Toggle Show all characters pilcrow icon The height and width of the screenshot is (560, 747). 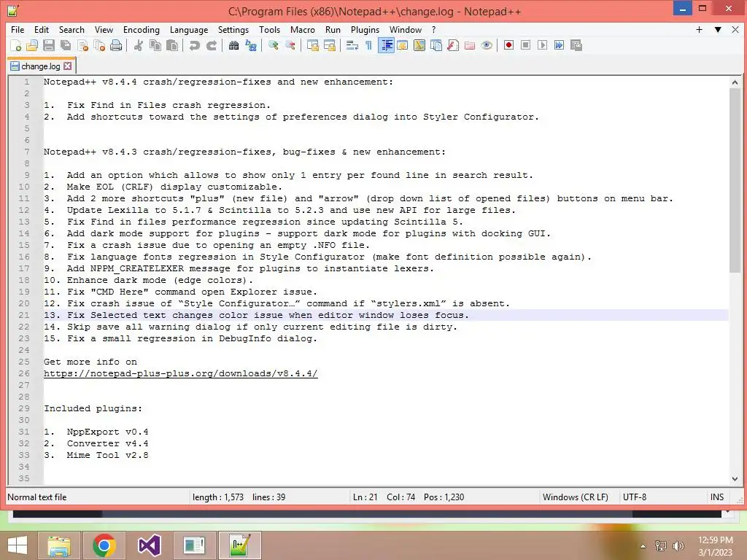[368, 45]
